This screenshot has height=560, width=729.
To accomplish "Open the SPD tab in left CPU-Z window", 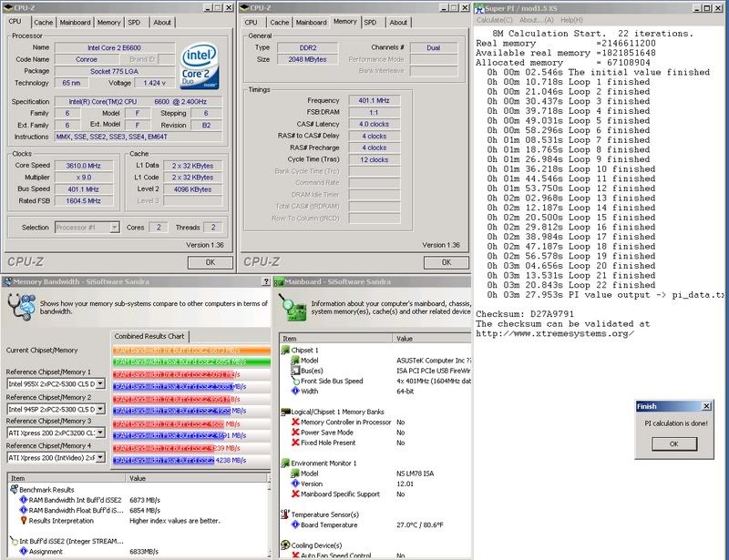I will [134, 22].
